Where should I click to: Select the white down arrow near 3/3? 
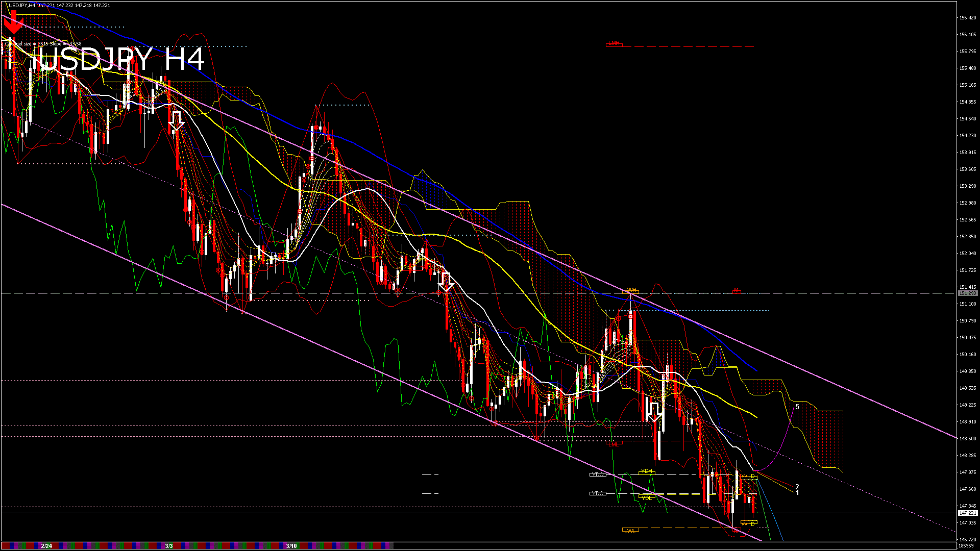176,121
